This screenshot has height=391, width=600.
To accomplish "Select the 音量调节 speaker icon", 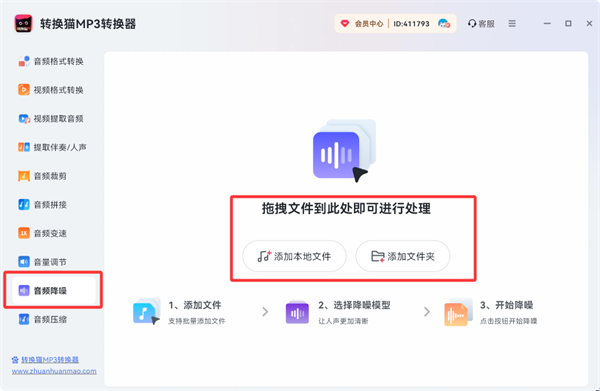I will tap(24, 262).
